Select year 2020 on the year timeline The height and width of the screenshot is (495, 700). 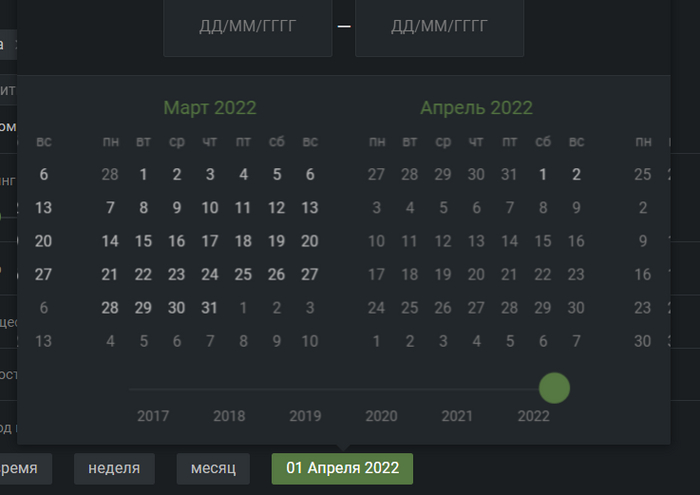click(381, 416)
